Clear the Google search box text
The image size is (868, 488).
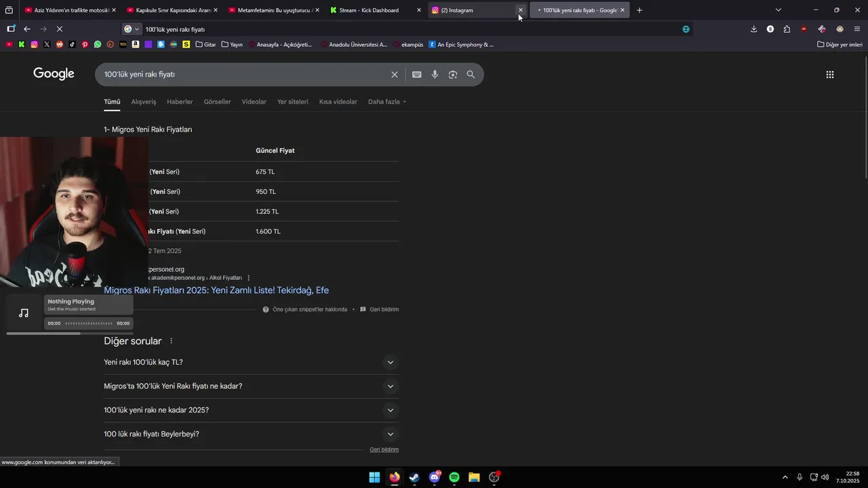point(394,75)
